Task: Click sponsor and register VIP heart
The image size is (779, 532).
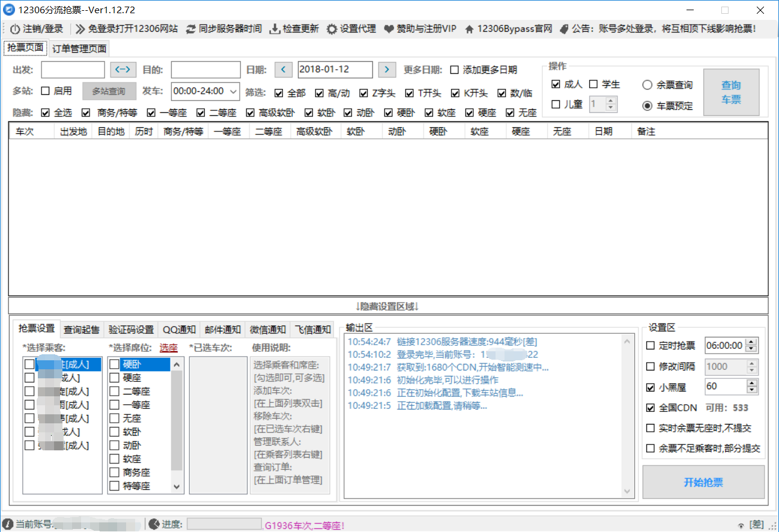Action: [389, 29]
